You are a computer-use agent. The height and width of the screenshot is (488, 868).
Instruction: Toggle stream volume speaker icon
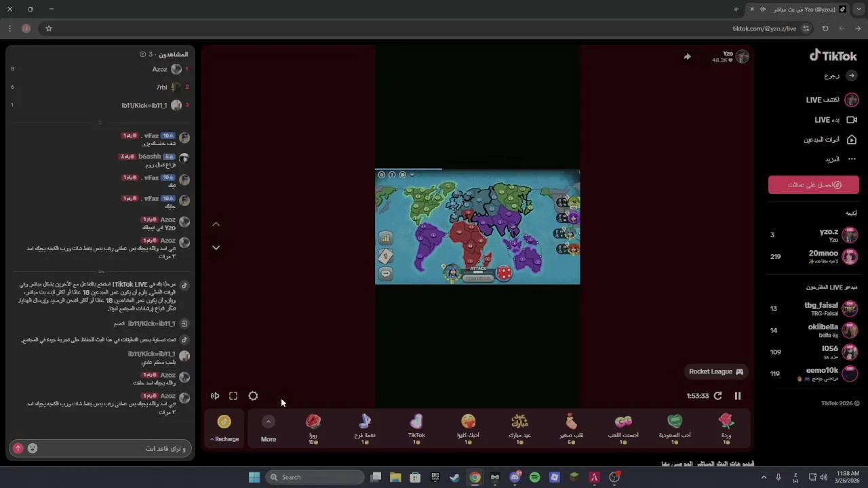(x=215, y=396)
